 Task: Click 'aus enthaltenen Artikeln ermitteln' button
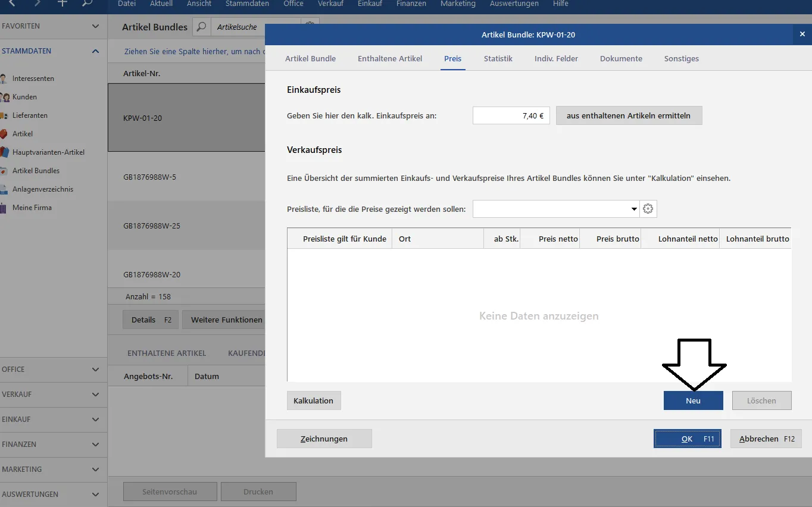click(629, 115)
